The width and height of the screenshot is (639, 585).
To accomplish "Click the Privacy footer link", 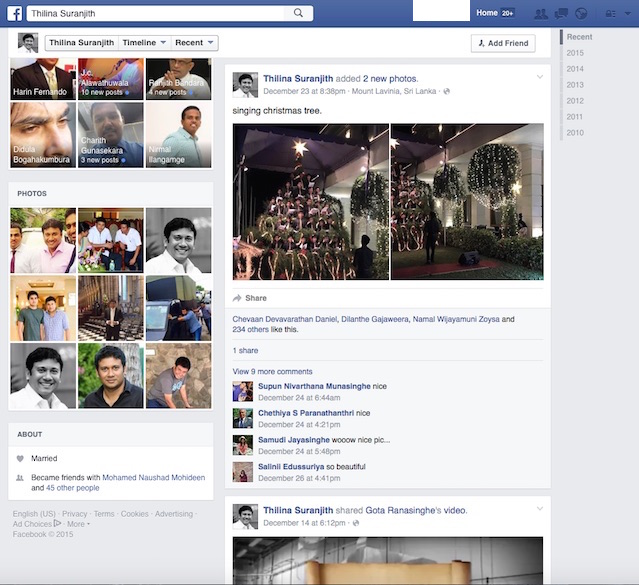I will [75, 514].
